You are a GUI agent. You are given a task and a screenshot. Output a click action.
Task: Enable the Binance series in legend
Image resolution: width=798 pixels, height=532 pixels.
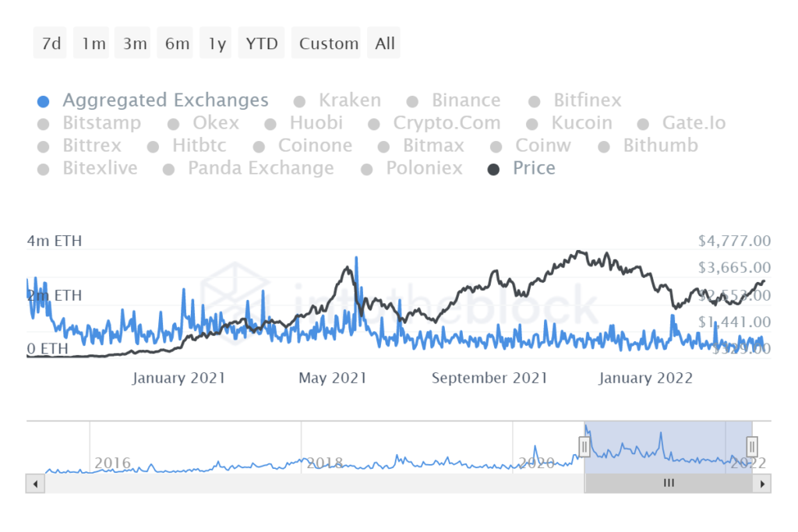click(x=454, y=100)
